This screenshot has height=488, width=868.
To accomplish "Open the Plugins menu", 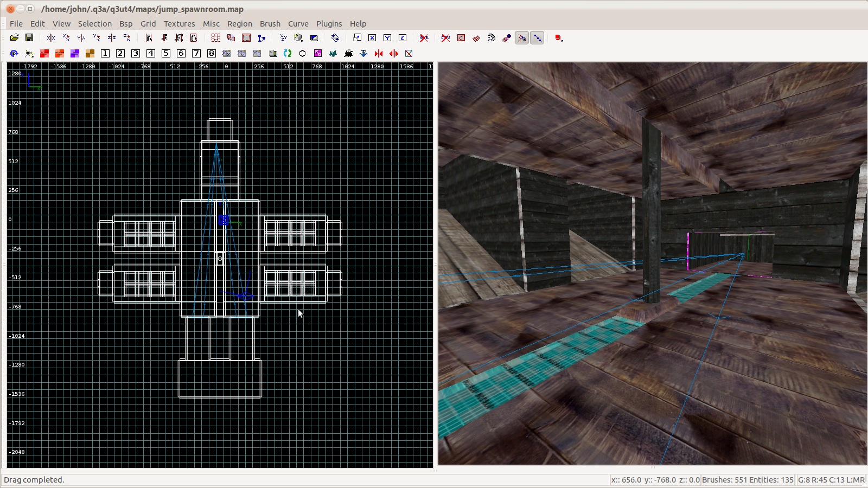I will point(329,24).
